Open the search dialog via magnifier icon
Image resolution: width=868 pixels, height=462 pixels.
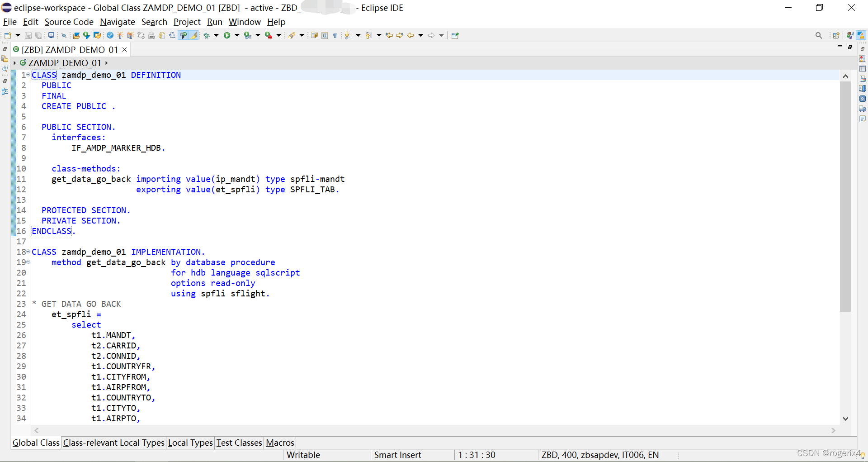(819, 35)
